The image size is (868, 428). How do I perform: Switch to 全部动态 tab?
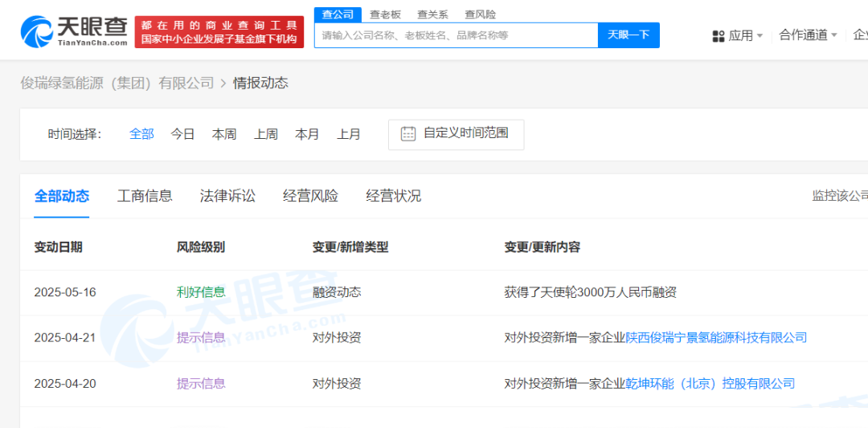pyautogui.click(x=61, y=196)
